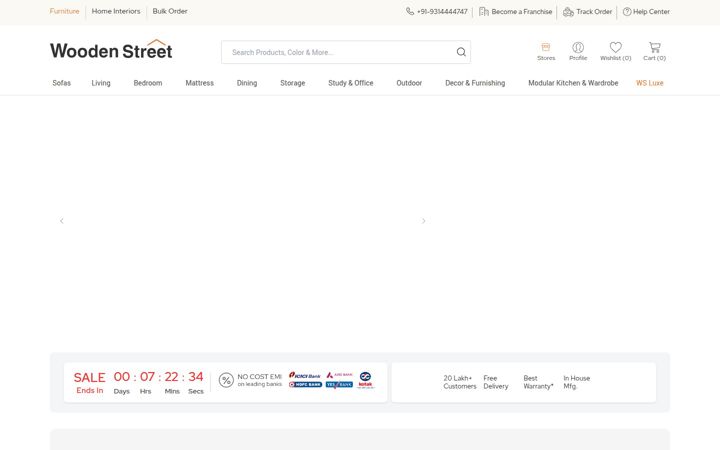Click the Track Order link

tap(587, 11)
